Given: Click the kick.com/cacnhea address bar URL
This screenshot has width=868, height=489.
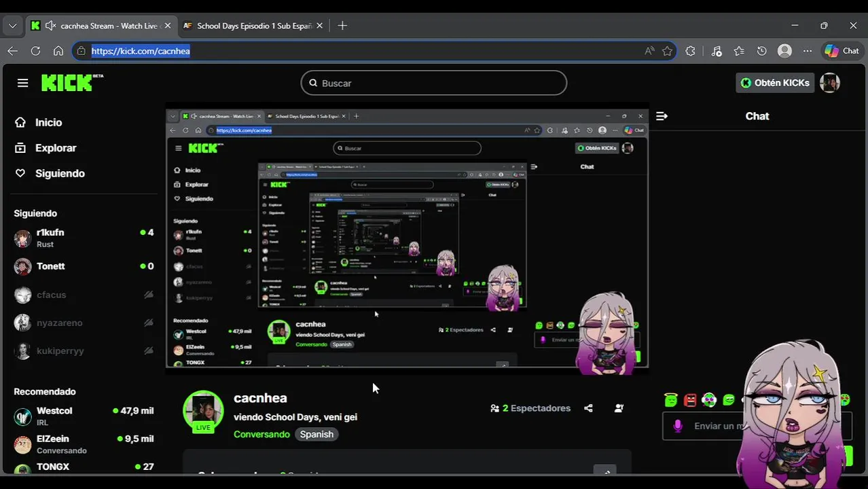Looking at the screenshot, I should [x=141, y=51].
